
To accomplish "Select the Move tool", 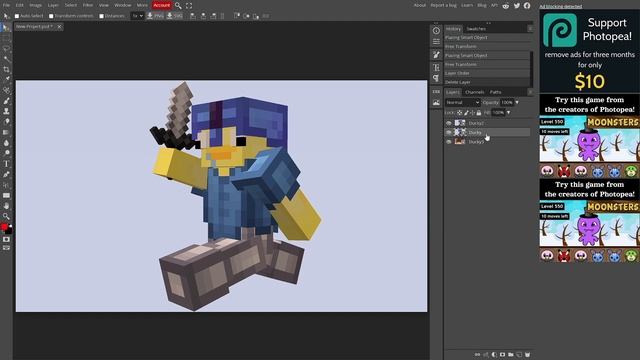I will [x=6, y=27].
